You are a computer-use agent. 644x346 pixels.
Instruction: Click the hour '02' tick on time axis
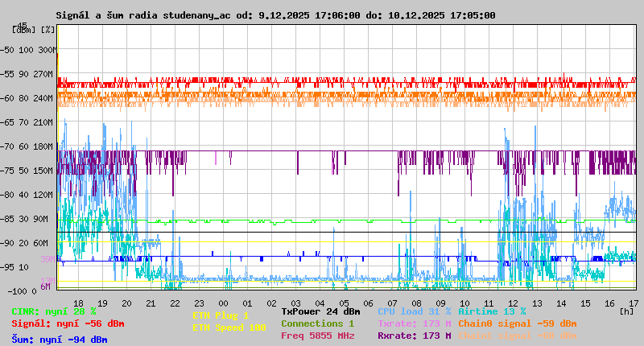(271, 303)
